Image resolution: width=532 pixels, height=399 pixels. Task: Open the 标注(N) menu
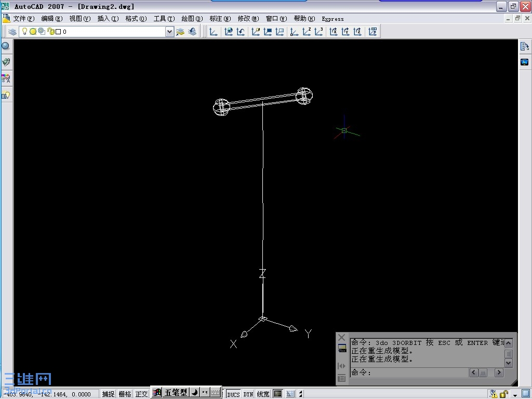(220, 19)
